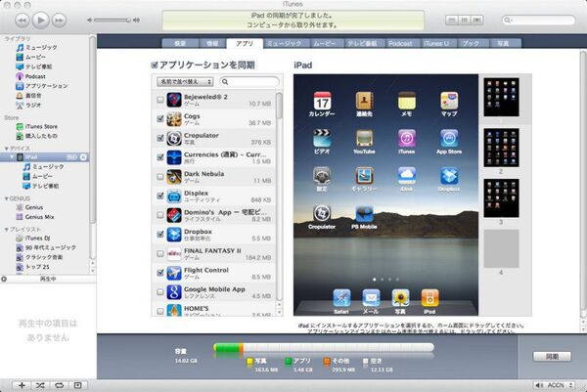Select the empty page 4 thumbnail

(x=501, y=248)
